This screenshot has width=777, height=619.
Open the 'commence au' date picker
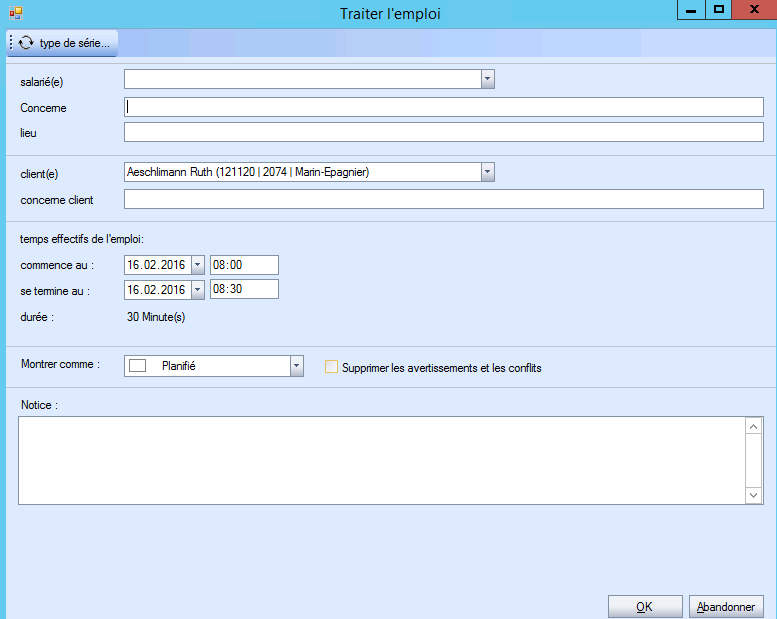coord(197,265)
